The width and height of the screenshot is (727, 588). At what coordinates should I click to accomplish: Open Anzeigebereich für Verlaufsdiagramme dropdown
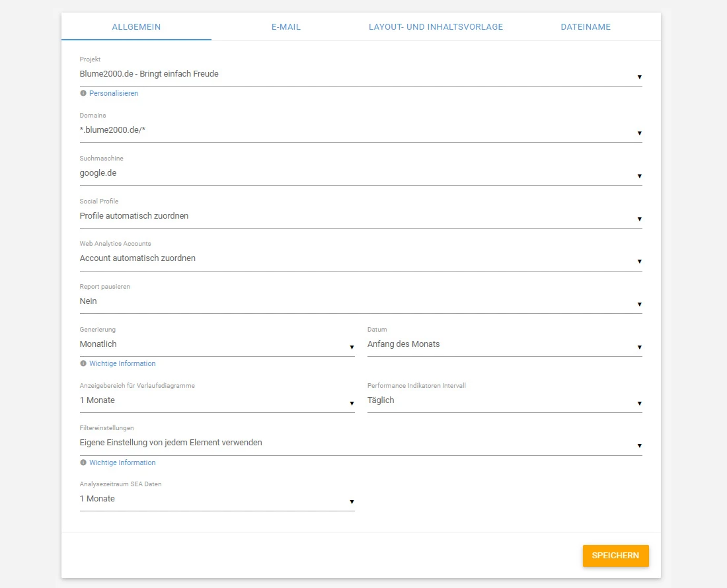tap(217, 401)
